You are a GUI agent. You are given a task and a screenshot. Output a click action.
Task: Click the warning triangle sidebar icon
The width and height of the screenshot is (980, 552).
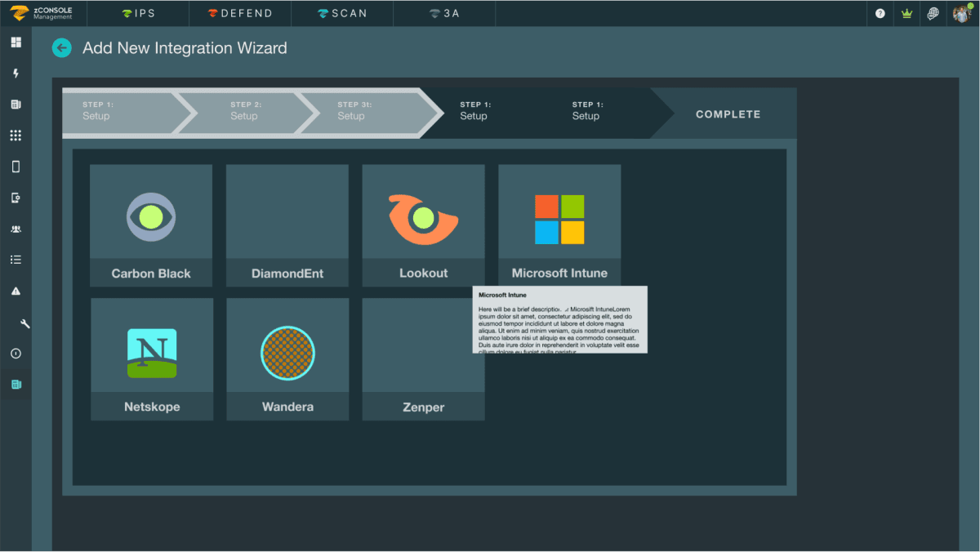point(16,291)
